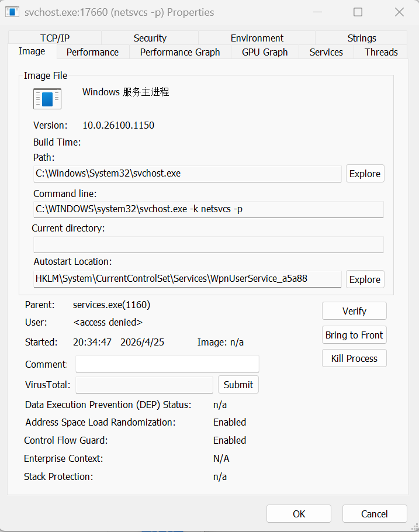Switch to the Performance tab
This screenshot has height=532, width=419.
coord(92,52)
